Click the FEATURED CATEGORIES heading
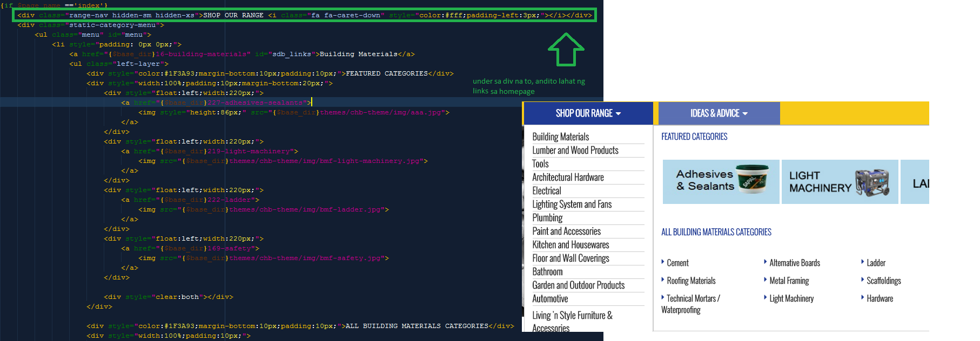 tap(694, 137)
